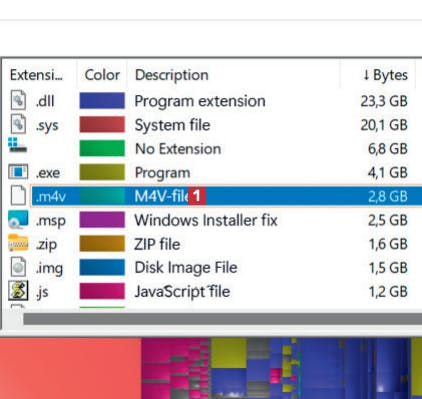Click the .js script file icon

coord(18,291)
